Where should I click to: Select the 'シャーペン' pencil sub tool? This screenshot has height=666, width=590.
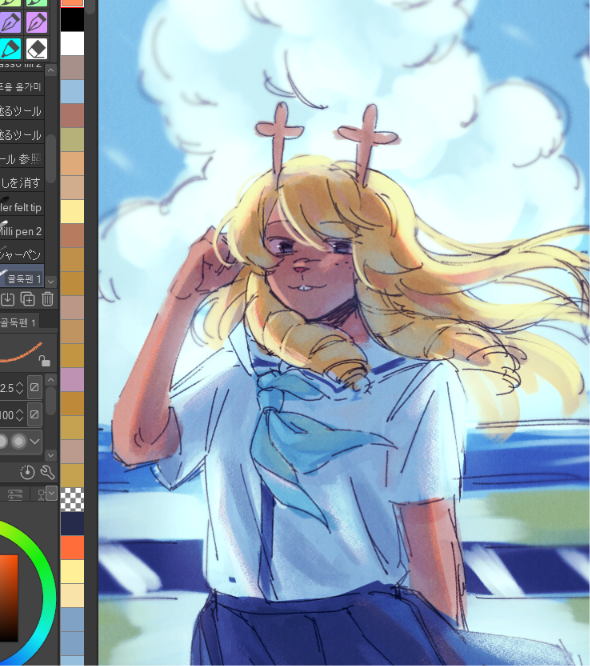click(22, 254)
